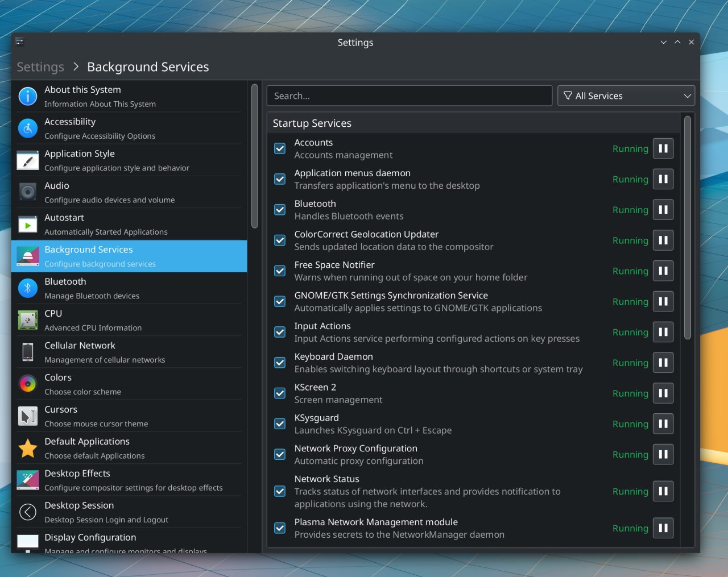Pause the KScreen 2 service
Viewport: 728px width, 577px height.
click(x=663, y=393)
